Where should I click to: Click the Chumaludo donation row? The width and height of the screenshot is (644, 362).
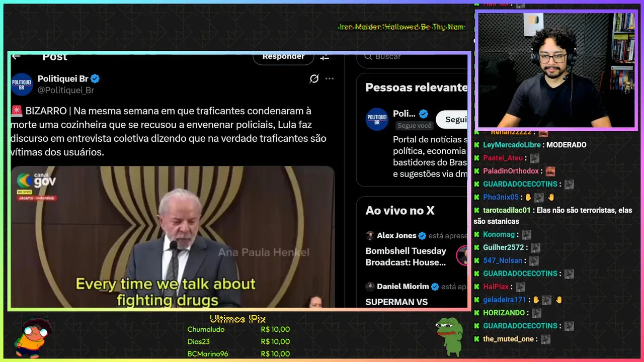(238, 330)
